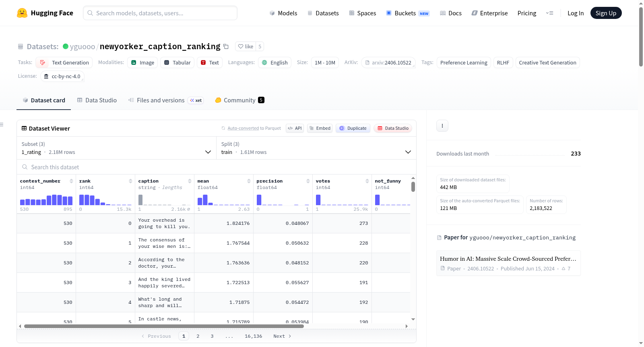Open Enterprise page
This screenshot has height=347, width=644.
(x=489, y=13)
